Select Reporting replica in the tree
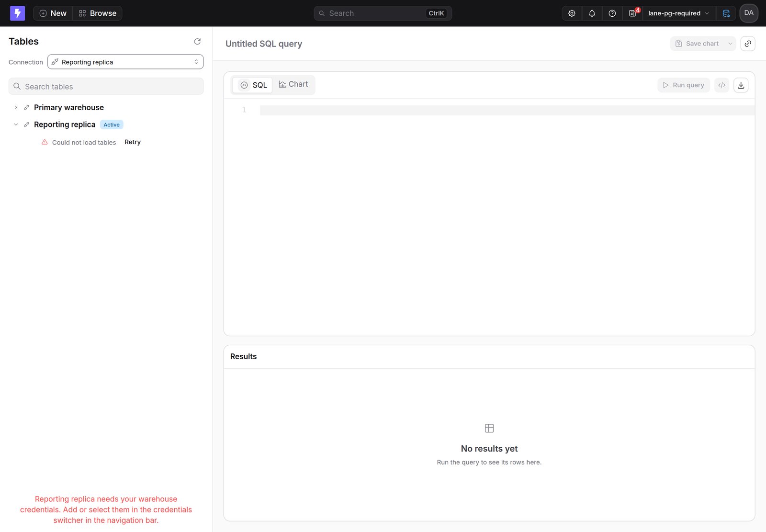 point(65,125)
